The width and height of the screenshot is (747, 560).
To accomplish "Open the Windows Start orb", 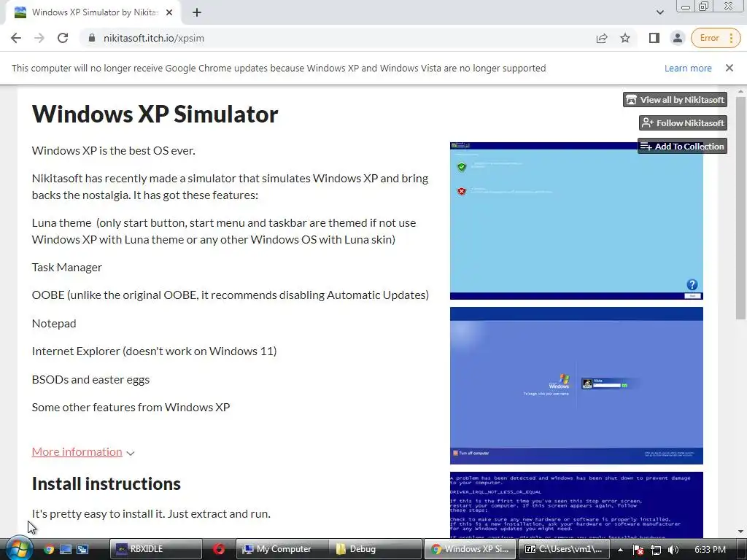I will 19,548.
